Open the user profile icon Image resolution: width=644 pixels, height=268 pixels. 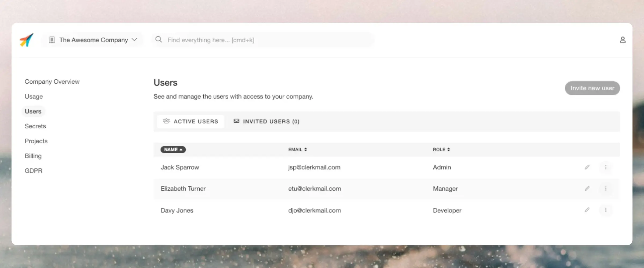(623, 40)
